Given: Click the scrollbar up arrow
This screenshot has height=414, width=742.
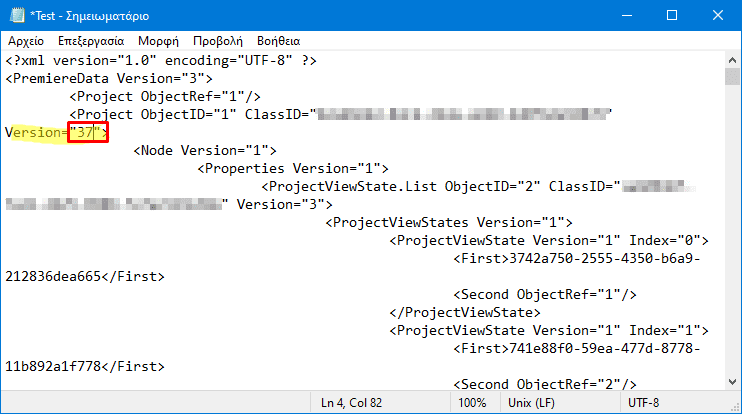Looking at the screenshot, I should (732, 61).
